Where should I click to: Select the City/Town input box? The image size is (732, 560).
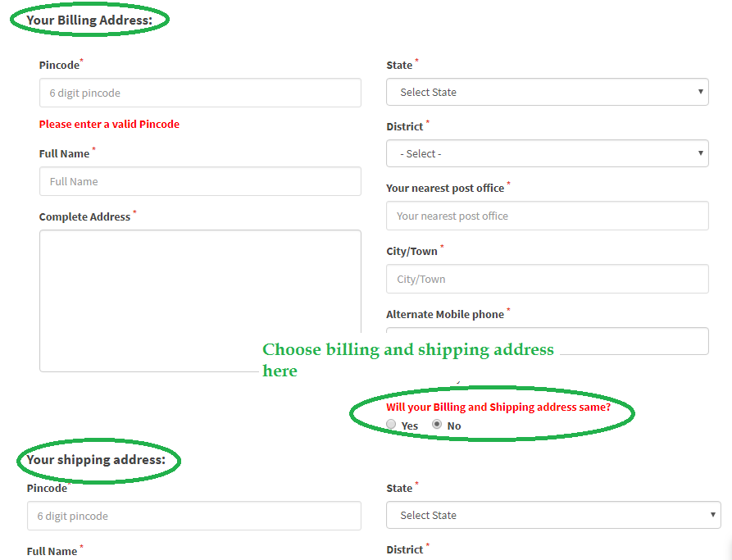point(547,279)
